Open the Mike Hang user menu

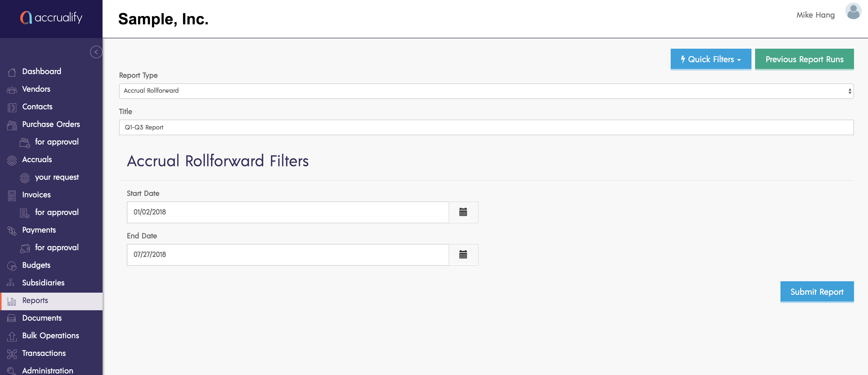(x=815, y=15)
